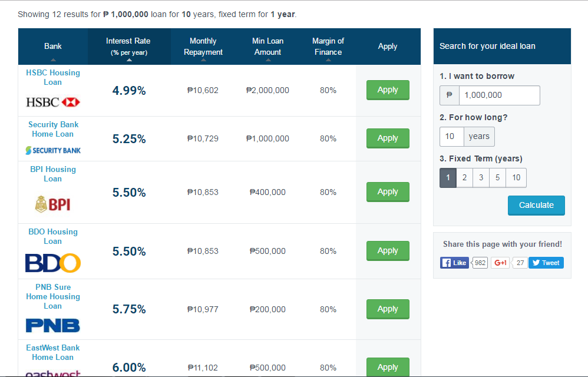Image resolution: width=588 pixels, height=377 pixels.
Task: Click the Facebook Like button
Action: point(454,263)
